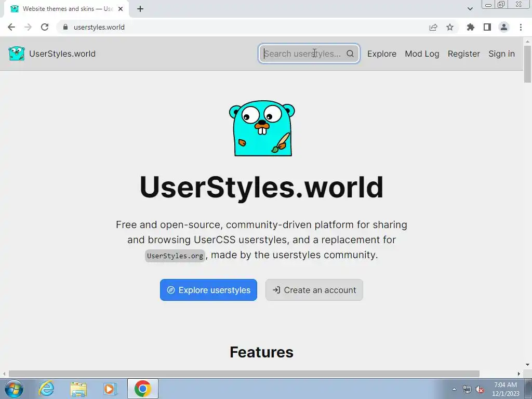Click the muted volume tray icon

point(480,389)
